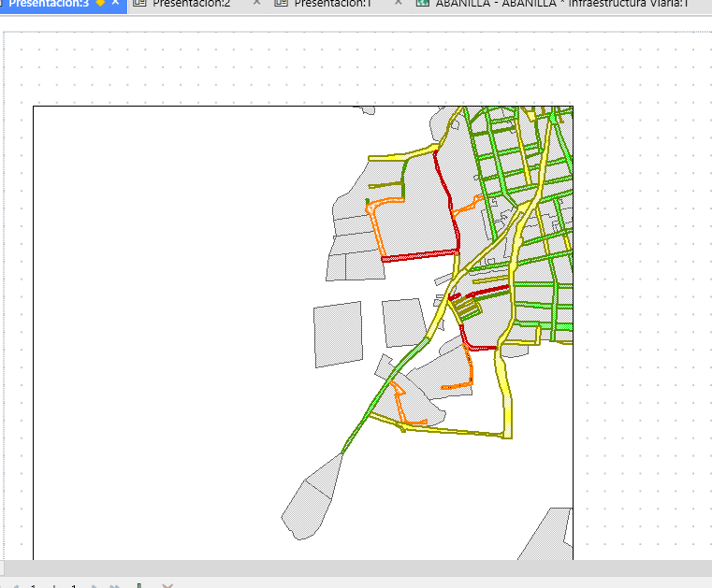
Task: Close the Presentación:3 tab
Action: pyautogui.click(x=115, y=3)
